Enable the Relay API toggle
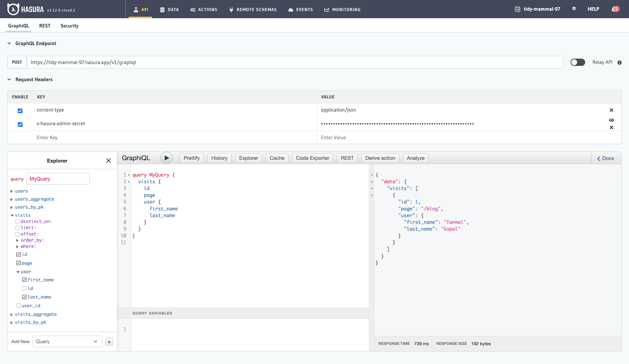 tap(578, 62)
